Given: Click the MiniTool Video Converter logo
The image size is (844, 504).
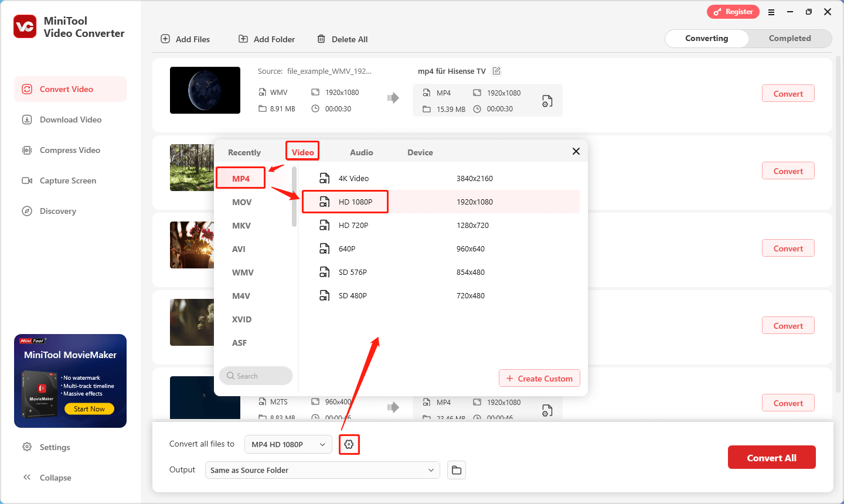Looking at the screenshot, I should point(25,26).
